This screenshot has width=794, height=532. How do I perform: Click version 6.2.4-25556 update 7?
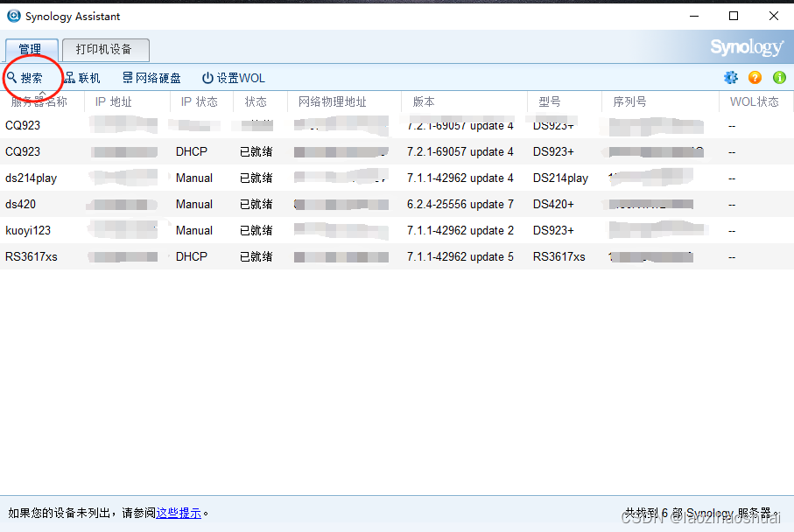pyautogui.click(x=460, y=205)
